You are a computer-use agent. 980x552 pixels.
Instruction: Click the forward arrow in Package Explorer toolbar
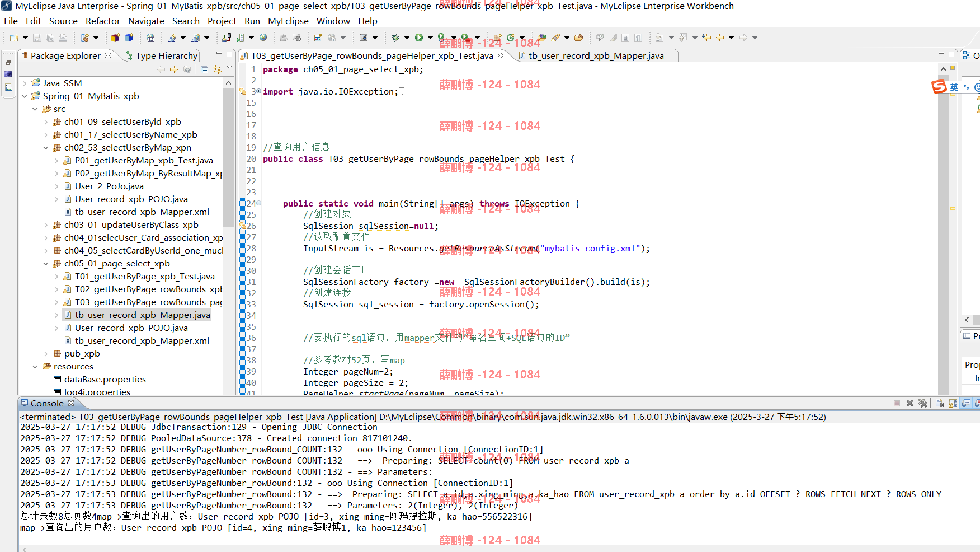coord(174,69)
